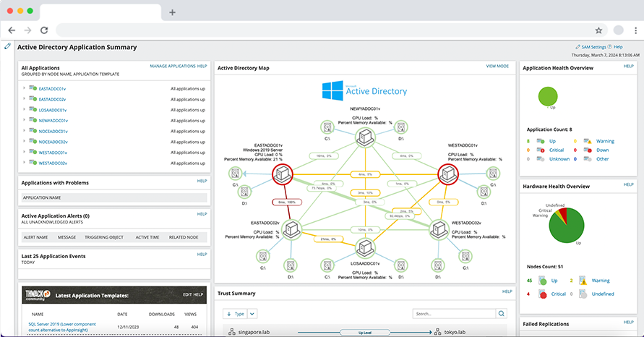Click the singapore.lab domain icon
This screenshot has height=337, width=644.
(231, 332)
